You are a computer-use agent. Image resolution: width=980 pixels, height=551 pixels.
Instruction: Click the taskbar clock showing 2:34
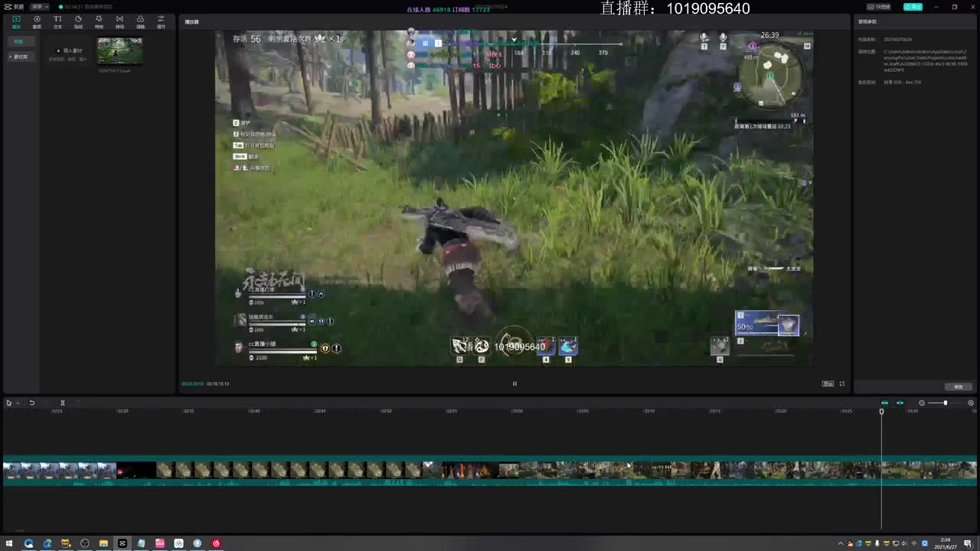point(946,543)
